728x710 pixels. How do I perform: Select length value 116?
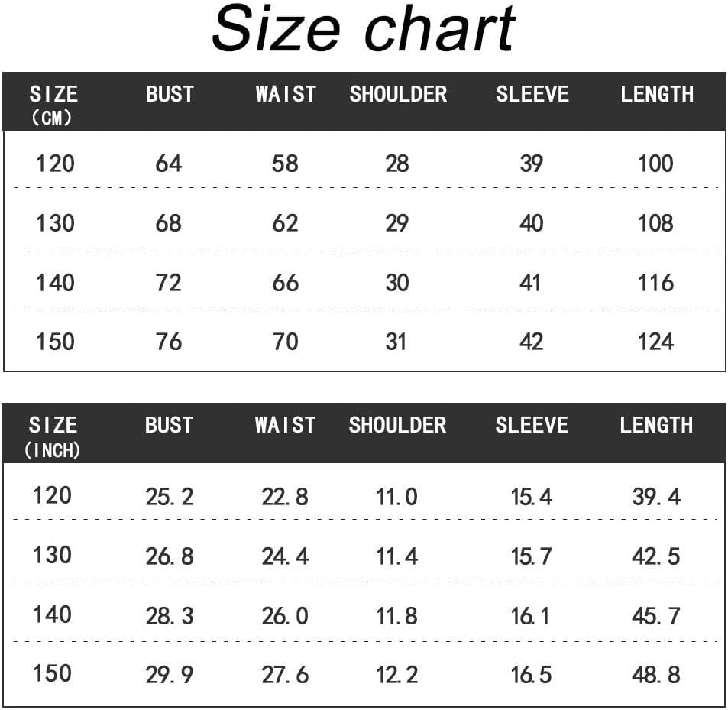pos(655,283)
